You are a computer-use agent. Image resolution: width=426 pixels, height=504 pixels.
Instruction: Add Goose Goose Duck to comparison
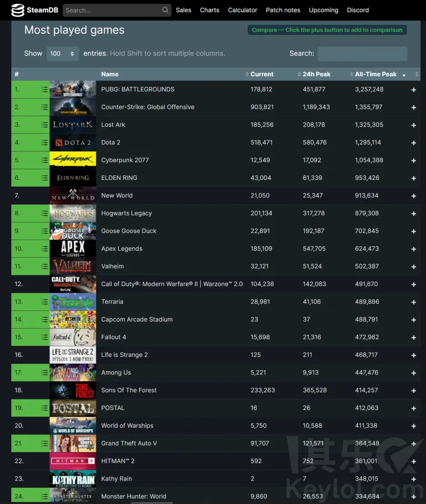pos(413,231)
